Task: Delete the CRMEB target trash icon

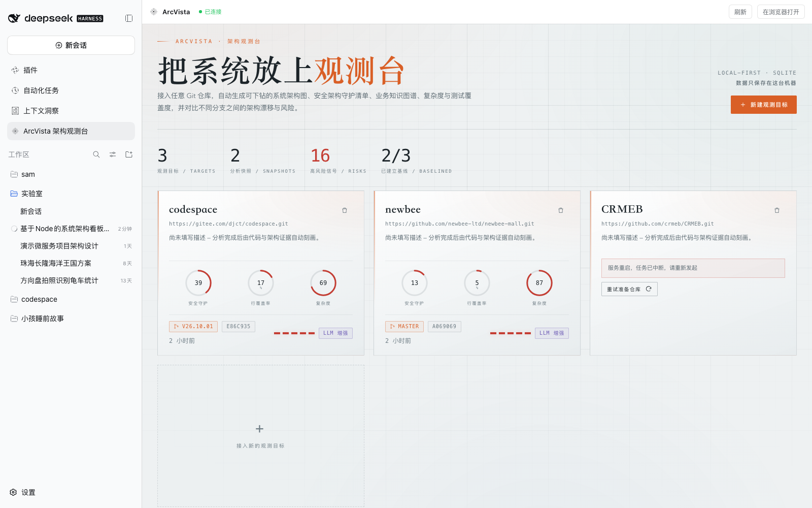Action: coord(777,210)
